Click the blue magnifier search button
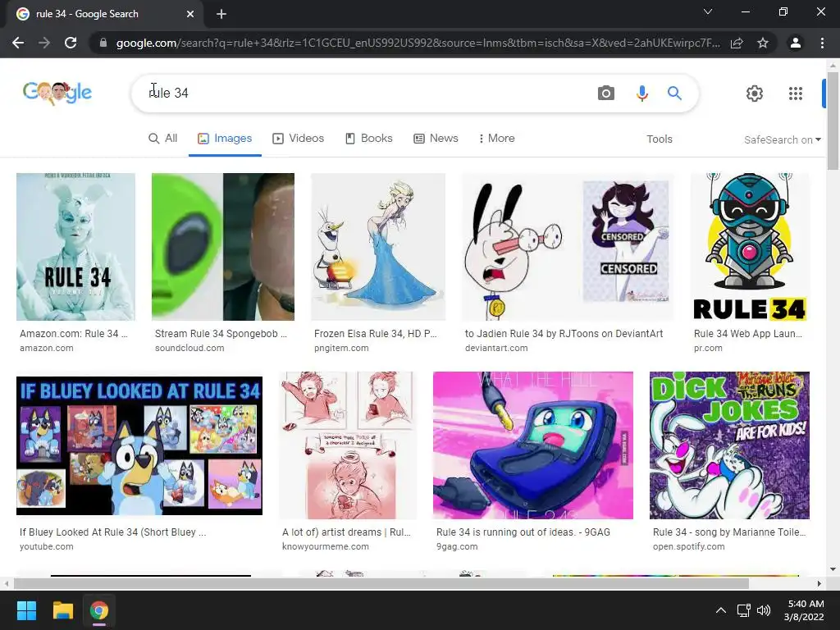 click(x=674, y=94)
